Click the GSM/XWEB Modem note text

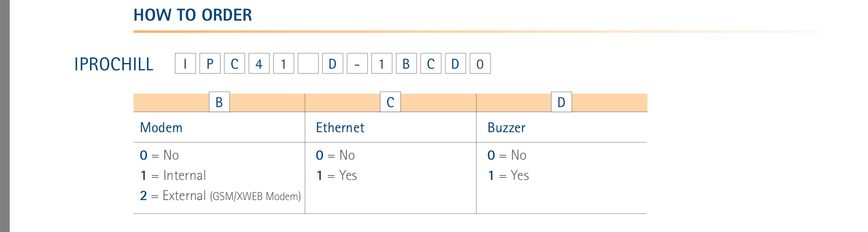click(x=255, y=196)
